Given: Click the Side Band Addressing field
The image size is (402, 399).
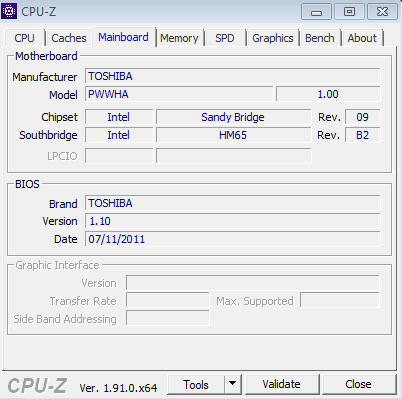Looking at the screenshot, I should [168, 318].
